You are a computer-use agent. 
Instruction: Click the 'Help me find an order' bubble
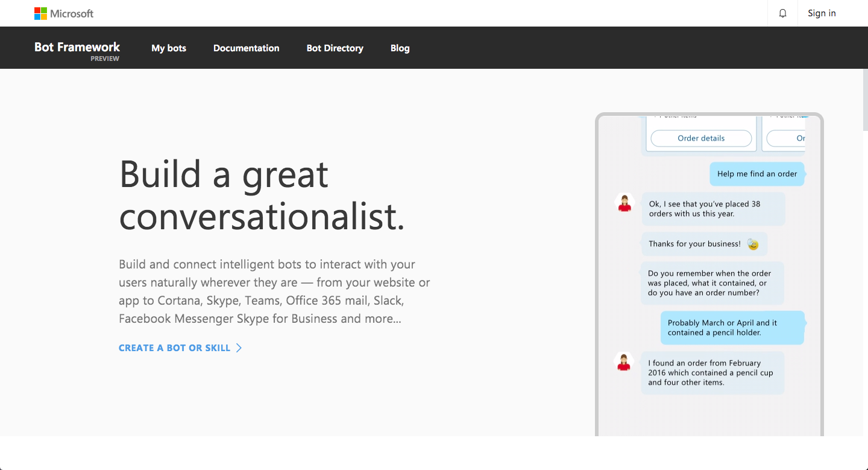[757, 174]
